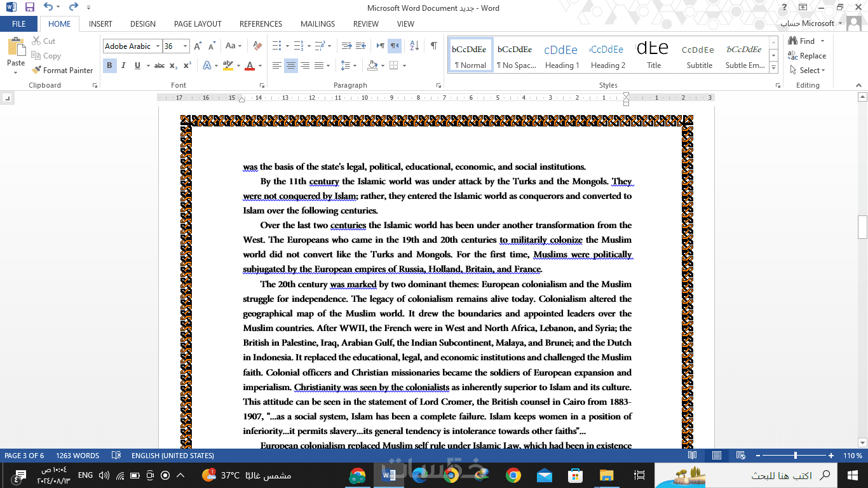The width and height of the screenshot is (868, 488).
Task: Open the Borders dropdown arrow
Action: coord(404,65)
